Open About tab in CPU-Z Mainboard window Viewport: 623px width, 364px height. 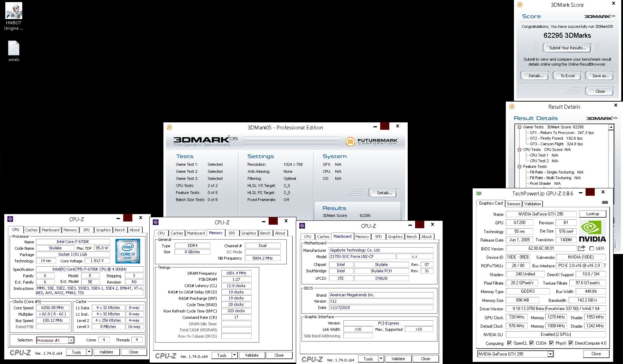(x=426, y=237)
